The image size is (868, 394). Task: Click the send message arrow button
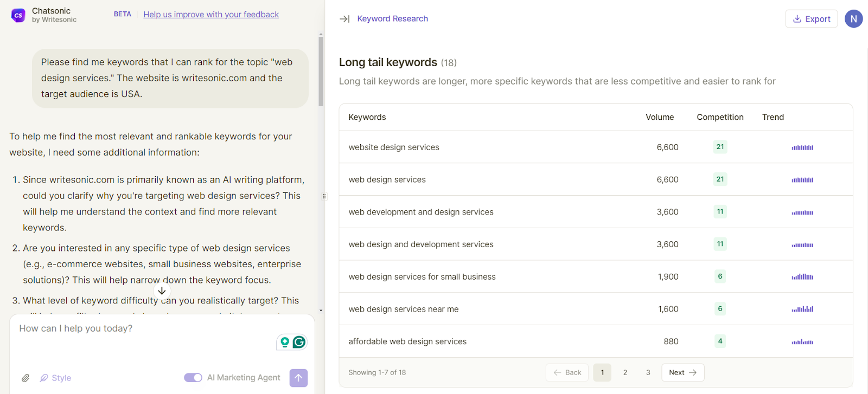pyautogui.click(x=298, y=378)
